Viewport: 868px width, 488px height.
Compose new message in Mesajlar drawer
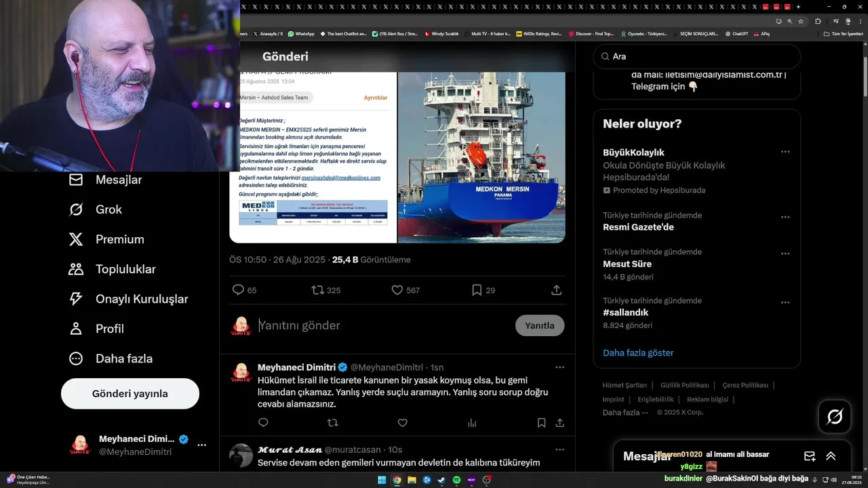coord(810,456)
